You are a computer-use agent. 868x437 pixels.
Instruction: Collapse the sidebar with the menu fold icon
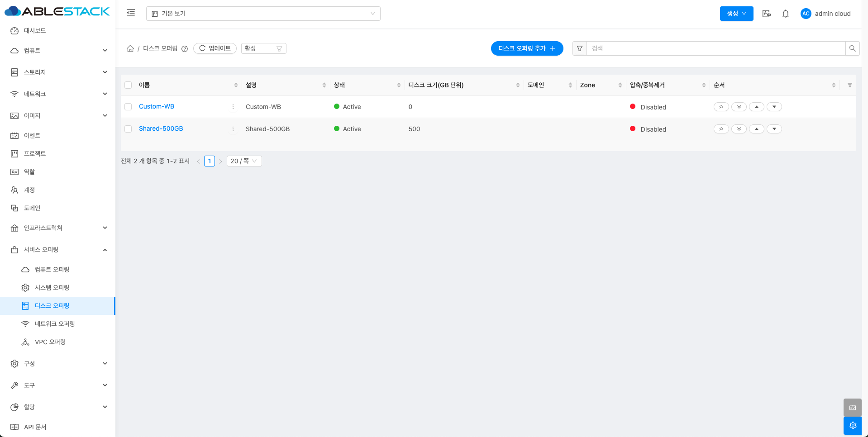click(131, 13)
